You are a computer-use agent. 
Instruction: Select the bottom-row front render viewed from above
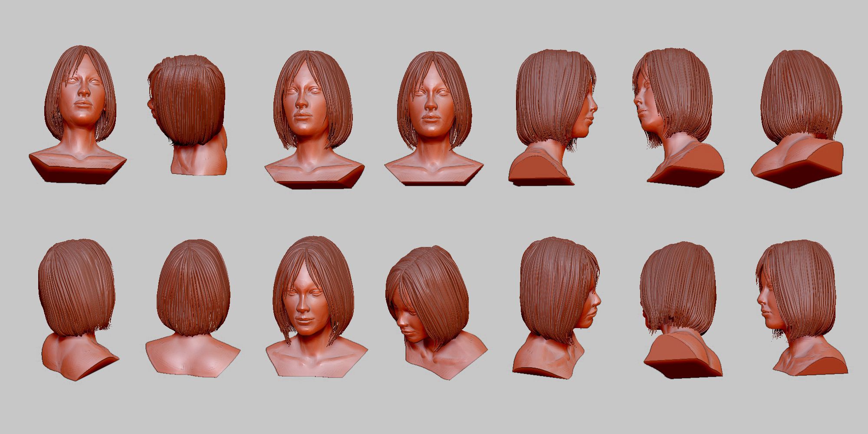[316, 306]
